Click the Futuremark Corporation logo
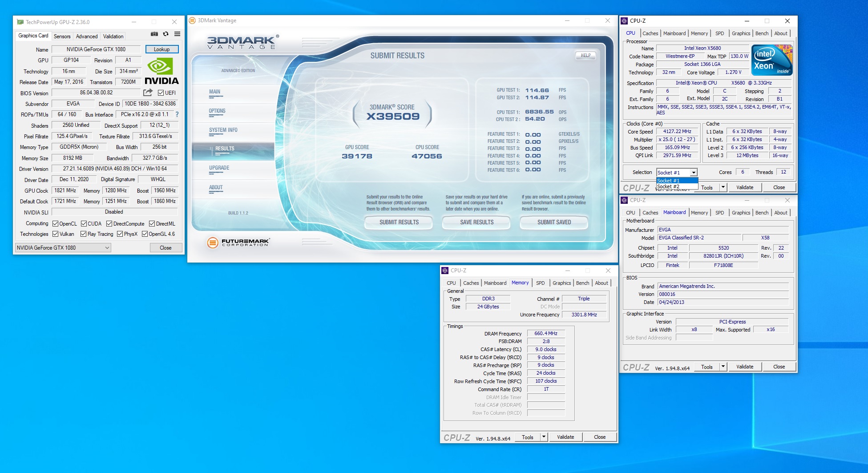The height and width of the screenshot is (473, 868). tap(238, 242)
